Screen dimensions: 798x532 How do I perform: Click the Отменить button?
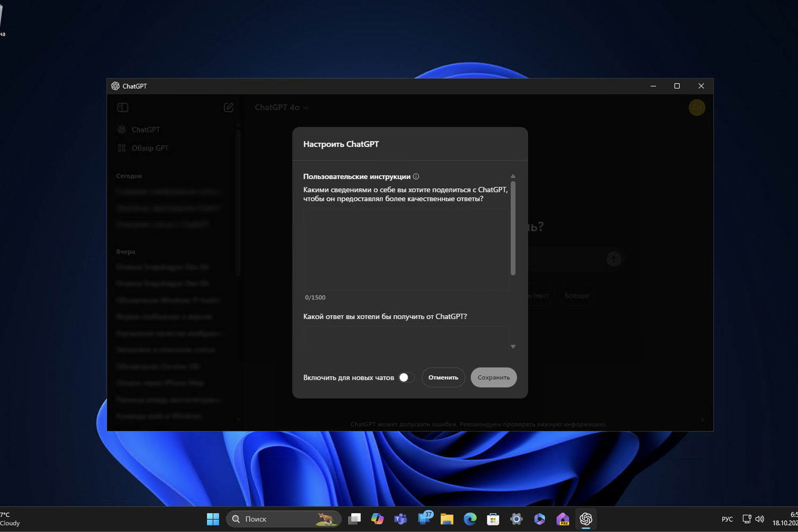coord(443,377)
